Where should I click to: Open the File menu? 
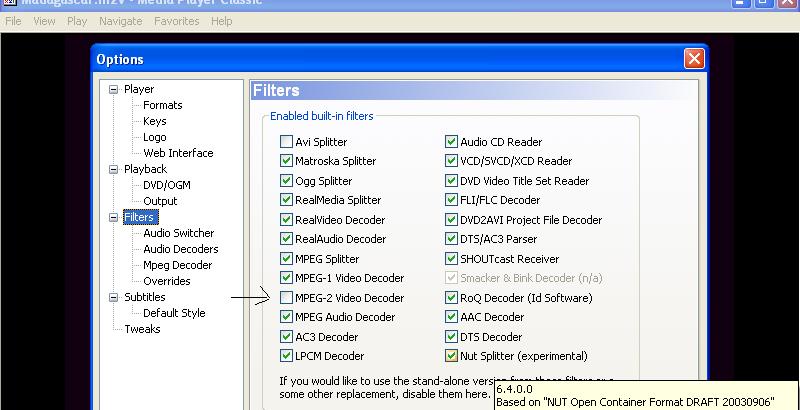tap(13, 21)
